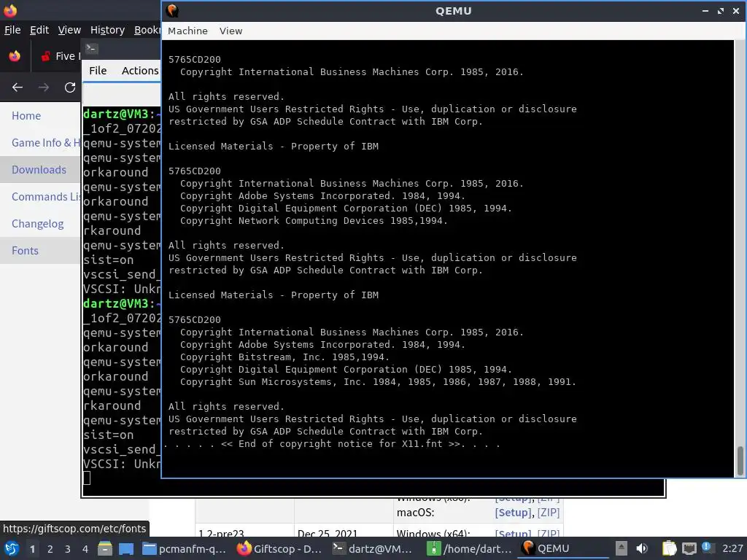747x560 pixels.
Task: Click 'Copyright Network Computing Devices' line
Action: tap(314, 221)
